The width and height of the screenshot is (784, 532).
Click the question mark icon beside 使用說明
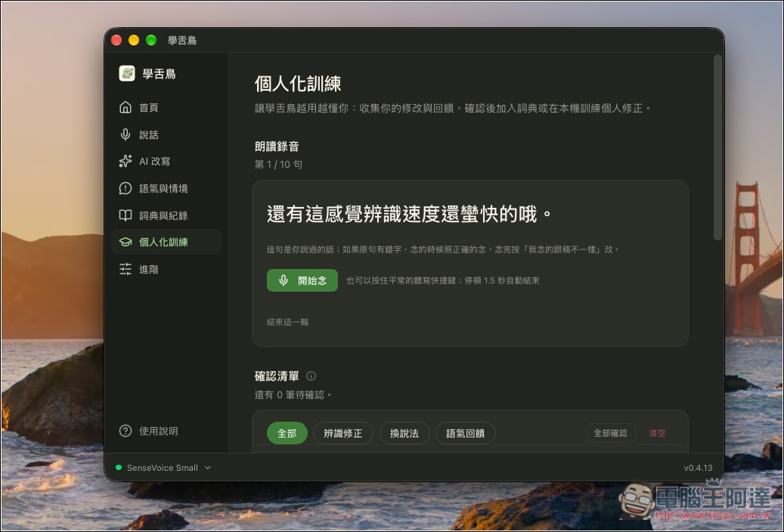[126, 431]
